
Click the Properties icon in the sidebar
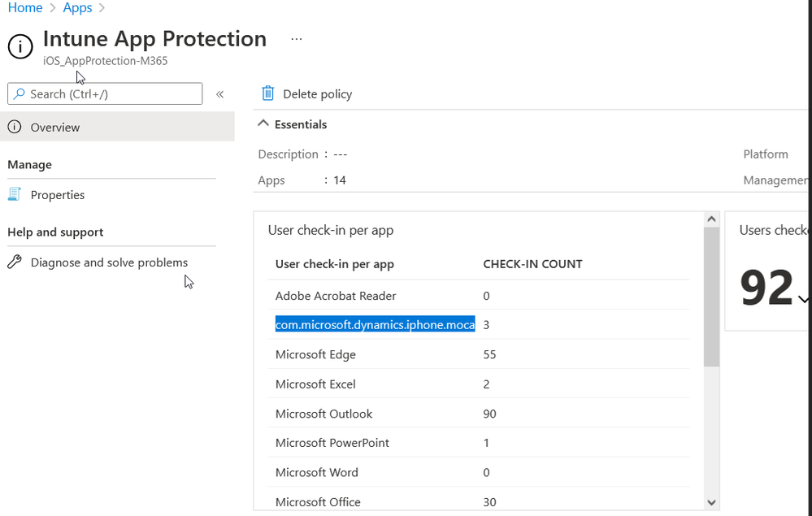[16, 194]
